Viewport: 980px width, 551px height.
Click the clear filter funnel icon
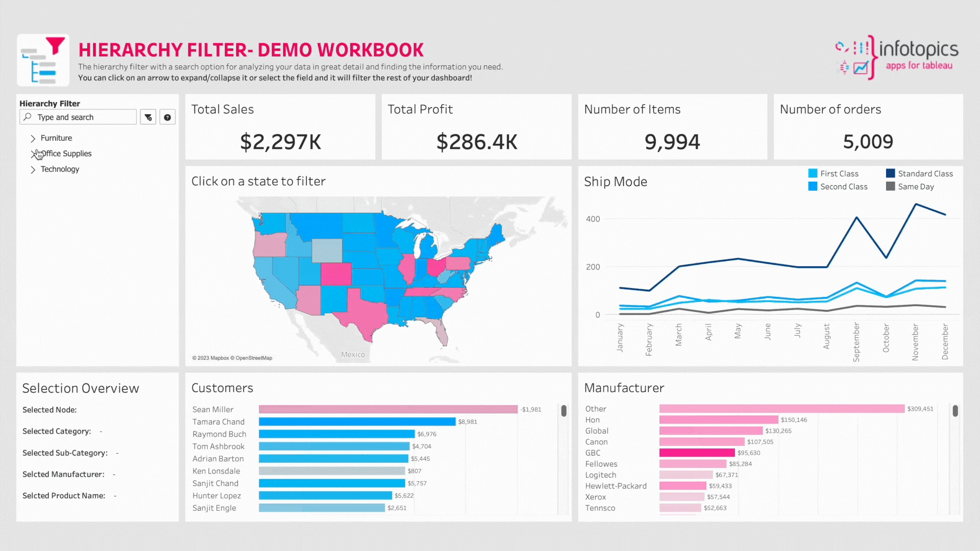pyautogui.click(x=148, y=117)
